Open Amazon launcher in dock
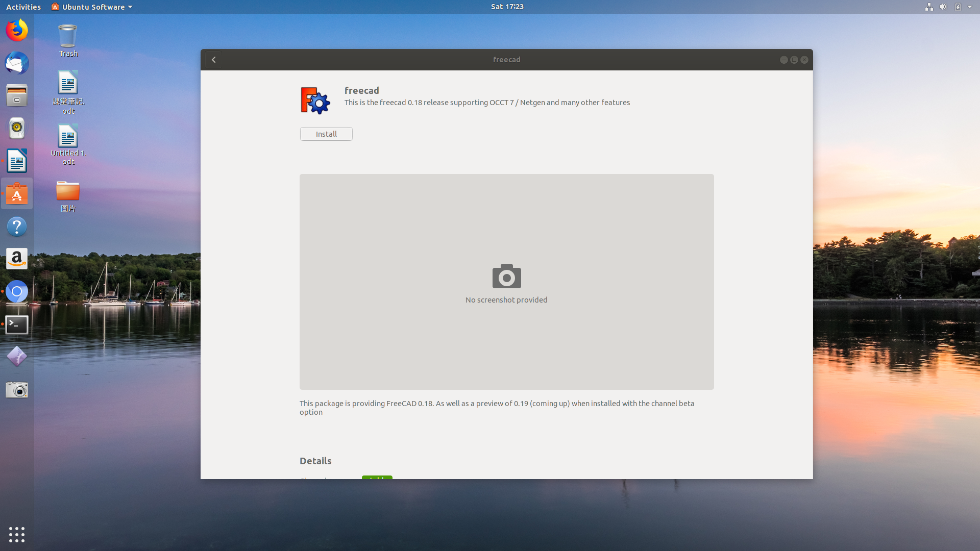Image resolution: width=980 pixels, height=551 pixels. coord(17,259)
